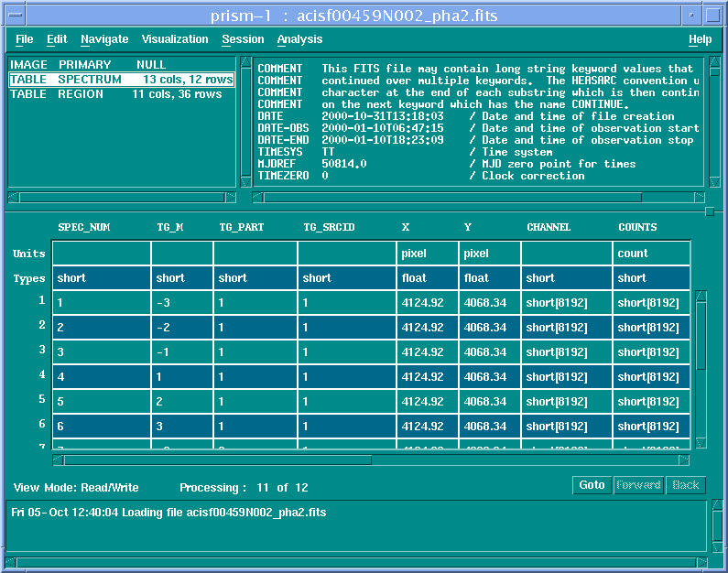This screenshot has width=728, height=573.
Task: Click the COUNTS column header
Action: click(x=637, y=227)
